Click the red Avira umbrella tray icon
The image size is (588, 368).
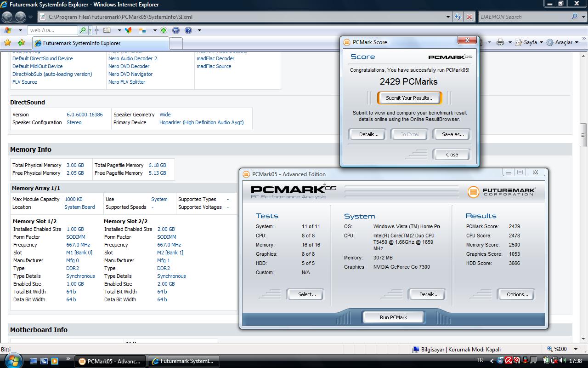coord(509,361)
